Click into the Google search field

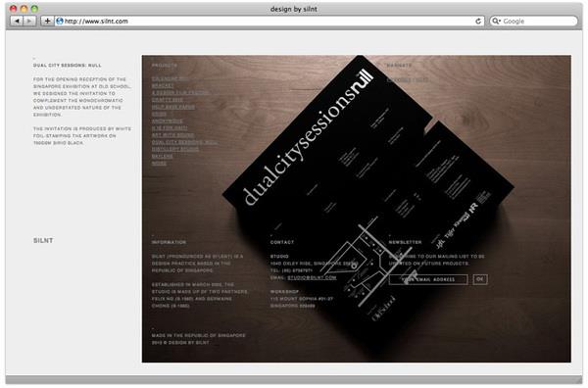[x=534, y=21]
